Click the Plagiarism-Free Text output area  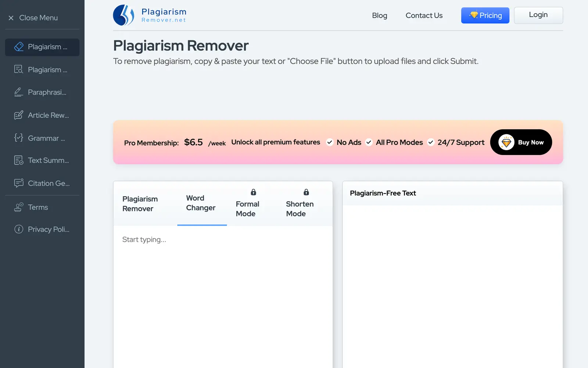point(452,286)
